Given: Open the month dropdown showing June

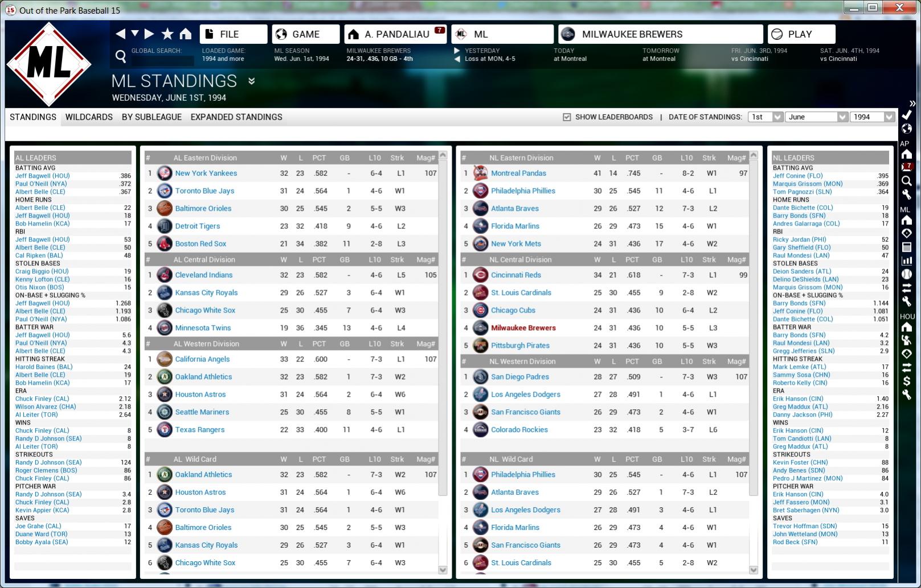Looking at the screenshot, I should pyautogui.click(x=817, y=117).
